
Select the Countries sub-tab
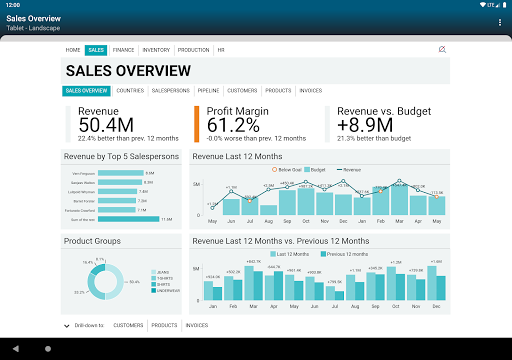[130, 91]
